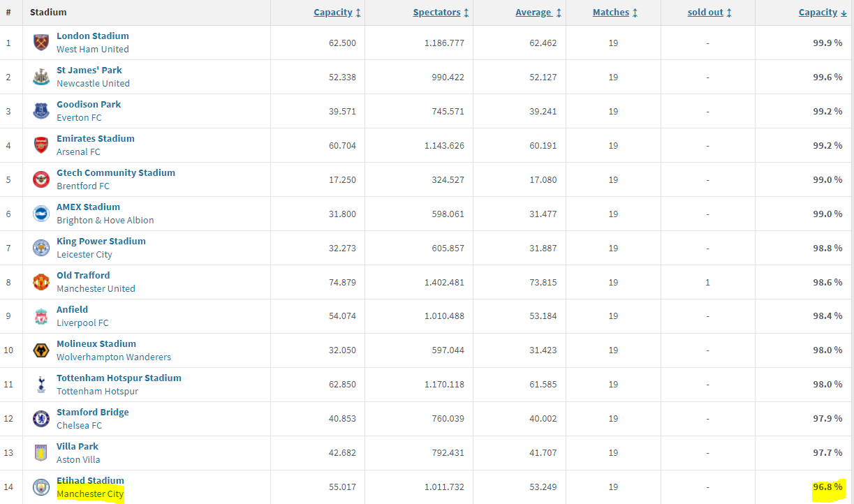Open the Anfield stadium link
The width and height of the screenshot is (854, 504).
point(72,309)
